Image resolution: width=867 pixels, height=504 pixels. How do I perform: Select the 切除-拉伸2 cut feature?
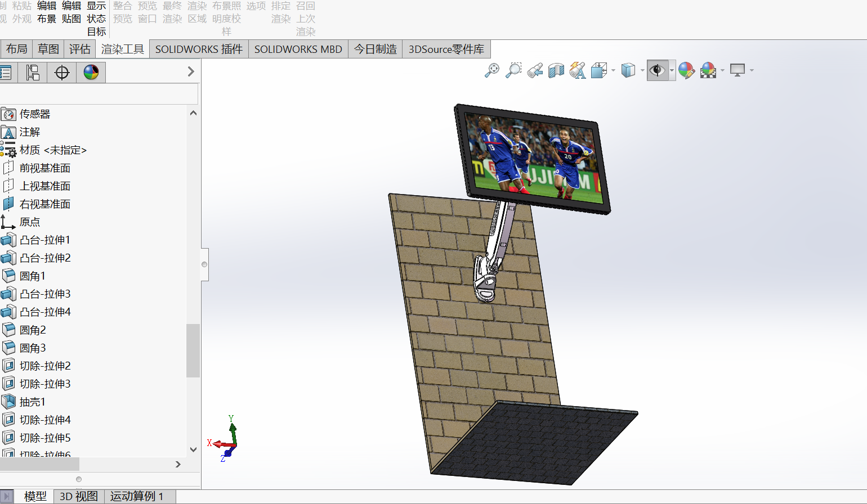(36, 366)
